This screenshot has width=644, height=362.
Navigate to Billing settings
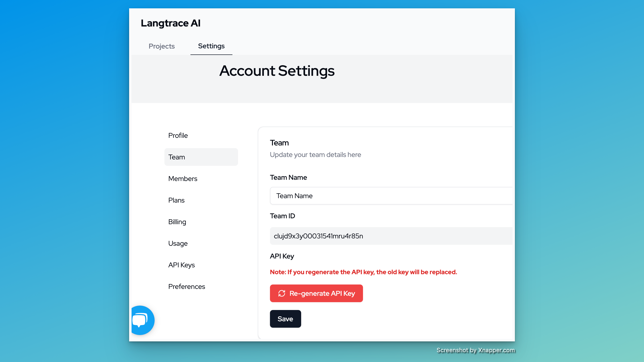[177, 222]
